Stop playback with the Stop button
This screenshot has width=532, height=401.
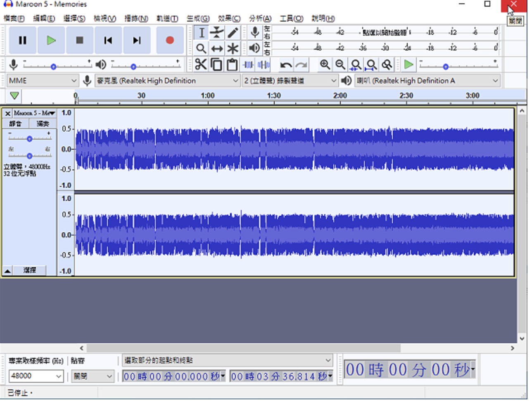point(80,41)
